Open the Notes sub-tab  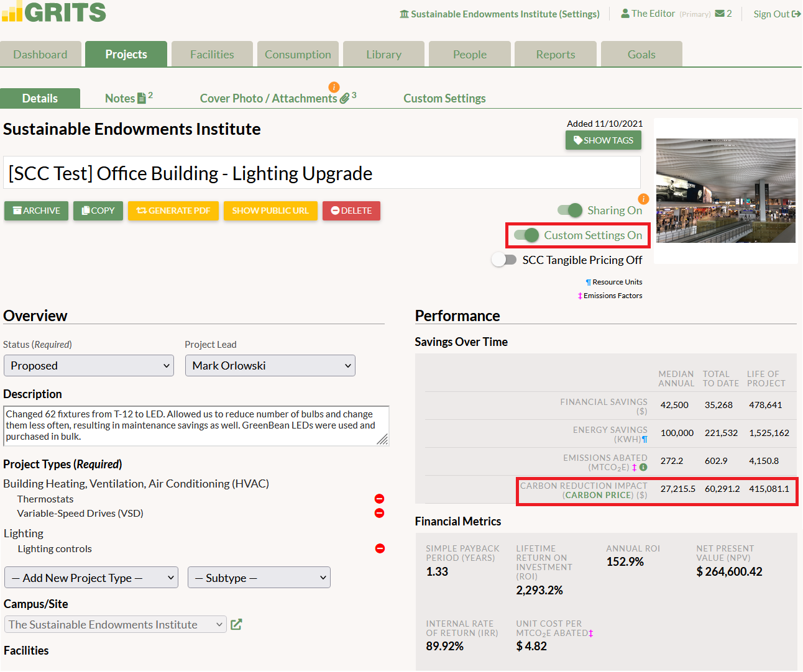[x=129, y=98]
